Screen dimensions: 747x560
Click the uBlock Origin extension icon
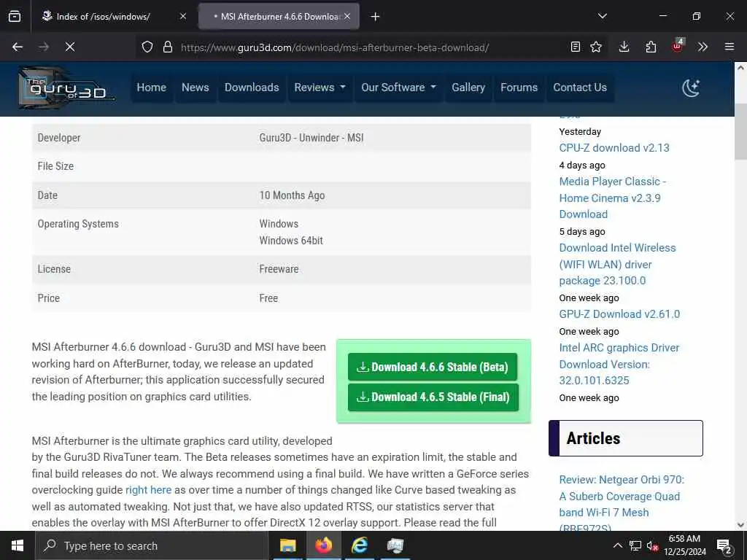678,46
